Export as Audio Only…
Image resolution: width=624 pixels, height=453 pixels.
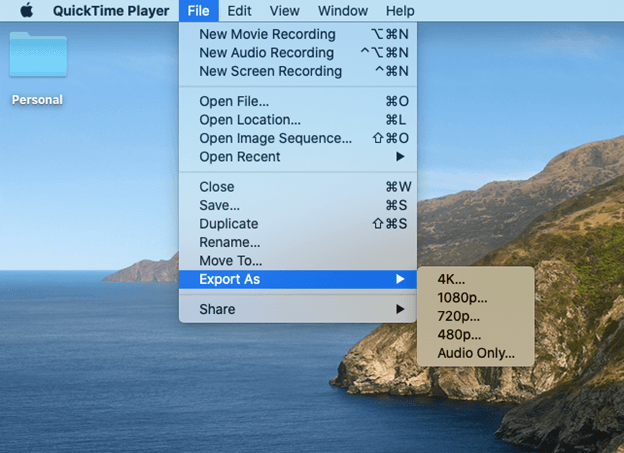476,353
